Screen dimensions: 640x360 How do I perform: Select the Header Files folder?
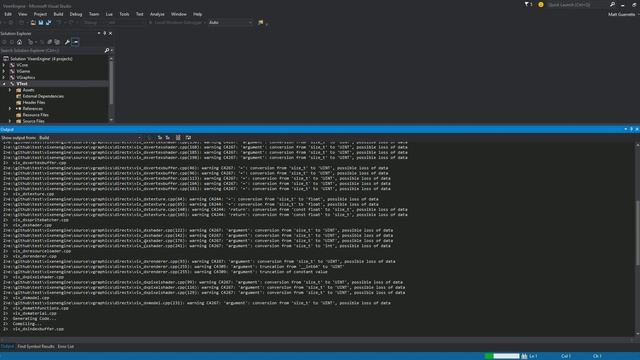click(x=34, y=102)
